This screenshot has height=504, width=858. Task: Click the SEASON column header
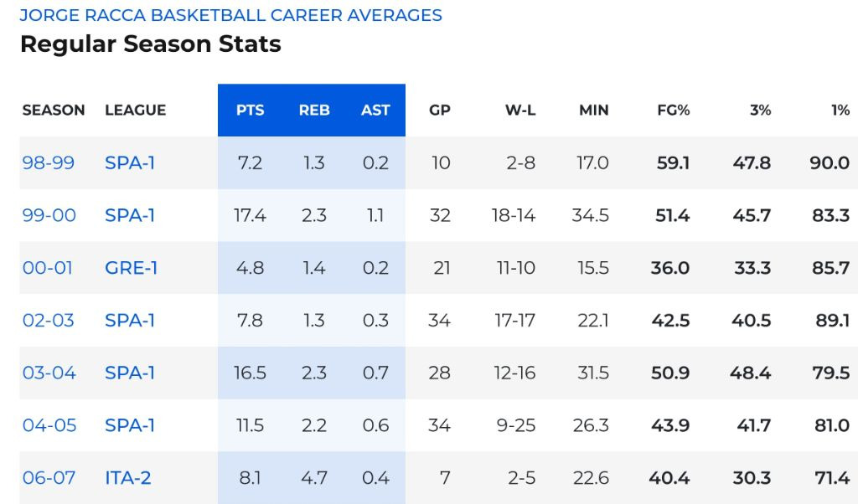(x=54, y=110)
